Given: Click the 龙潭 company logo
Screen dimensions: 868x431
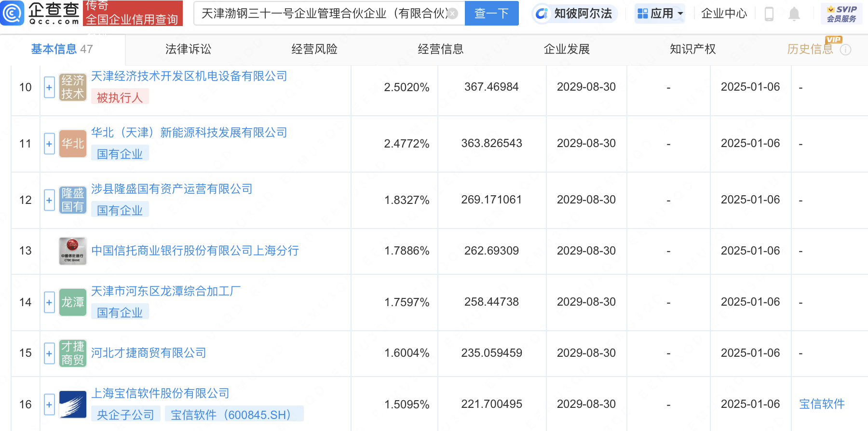Looking at the screenshot, I should pos(73,302).
